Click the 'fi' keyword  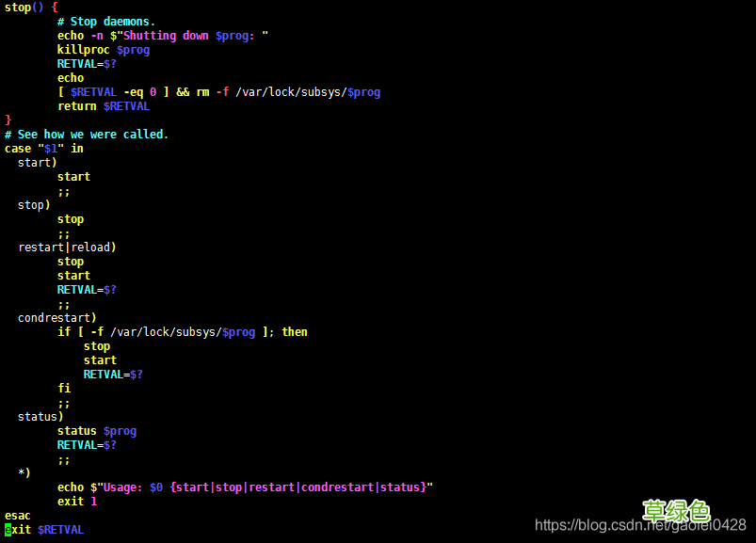coord(64,389)
